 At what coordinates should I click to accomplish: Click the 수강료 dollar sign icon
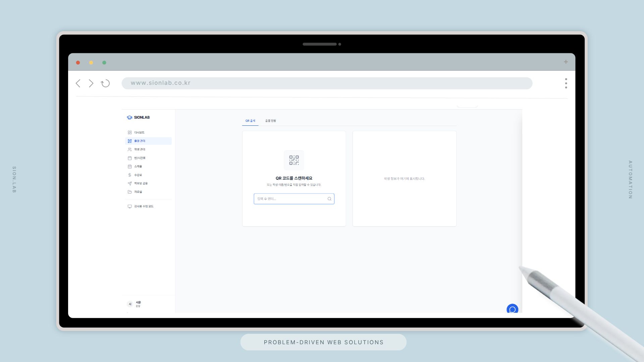pos(130,175)
